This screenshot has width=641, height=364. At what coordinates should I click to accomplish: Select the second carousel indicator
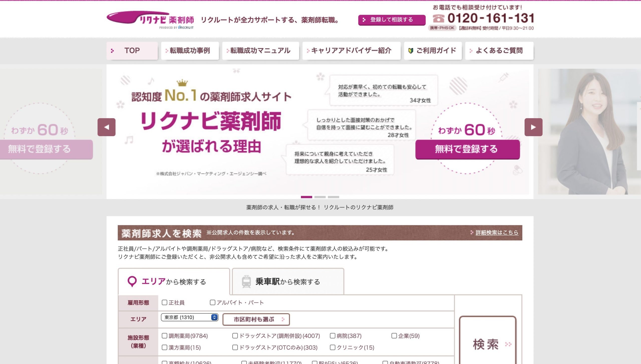[x=320, y=197]
